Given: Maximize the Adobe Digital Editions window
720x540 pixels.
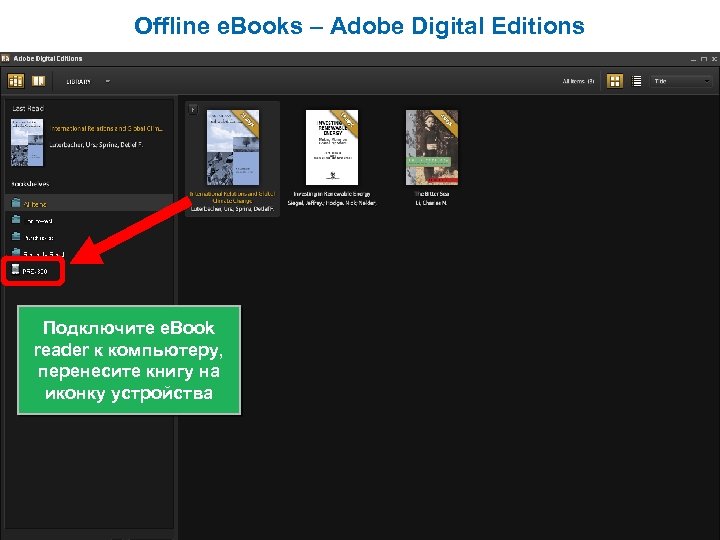Looking at the screenshot, I should point(704,59).
